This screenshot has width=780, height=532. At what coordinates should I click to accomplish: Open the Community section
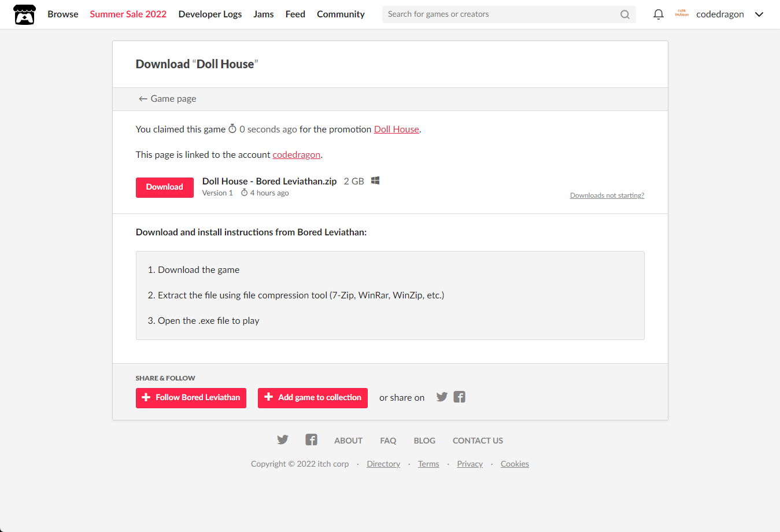pos(341,14)
